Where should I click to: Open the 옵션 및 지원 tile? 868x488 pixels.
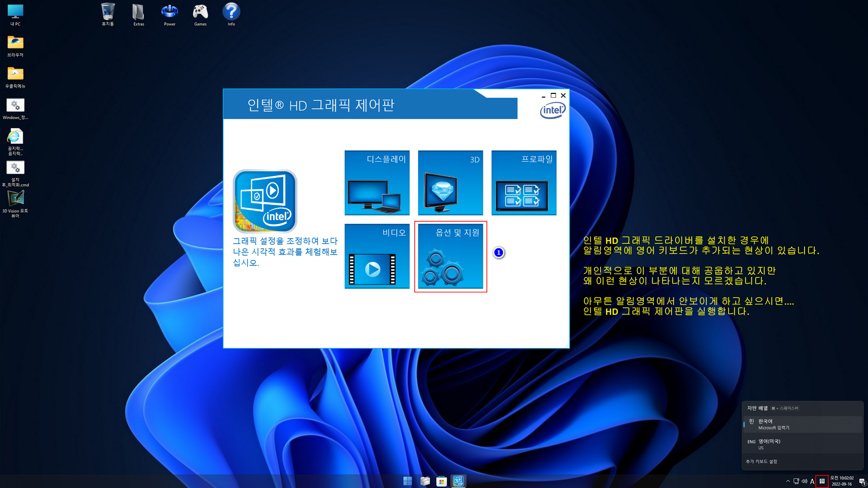coord(450,256)
